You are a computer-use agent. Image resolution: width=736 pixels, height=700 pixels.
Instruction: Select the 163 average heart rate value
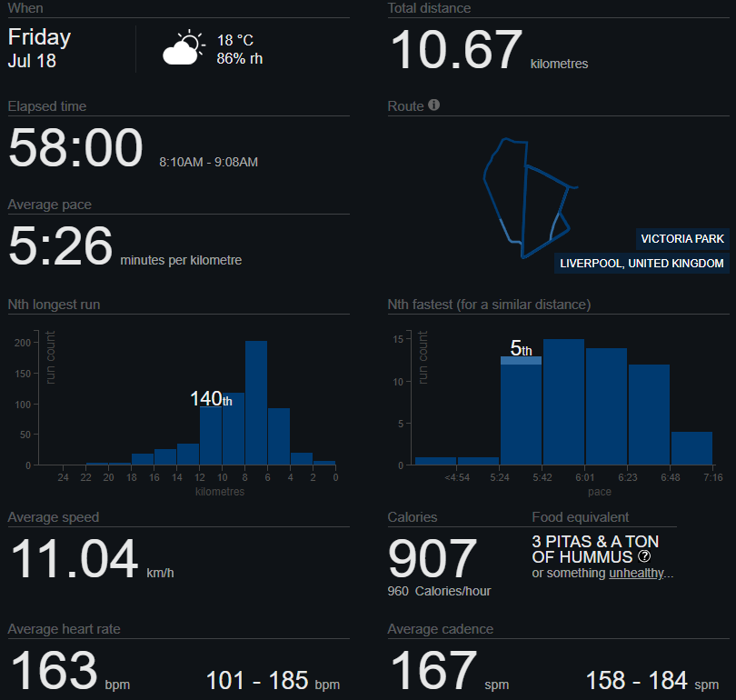point(54,671)
